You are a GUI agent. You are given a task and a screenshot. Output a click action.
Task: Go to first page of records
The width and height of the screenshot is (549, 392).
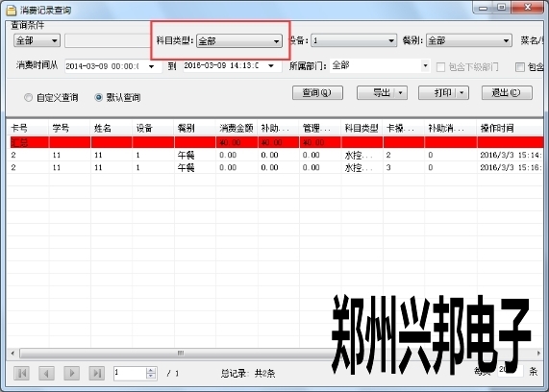pos(22,373)
